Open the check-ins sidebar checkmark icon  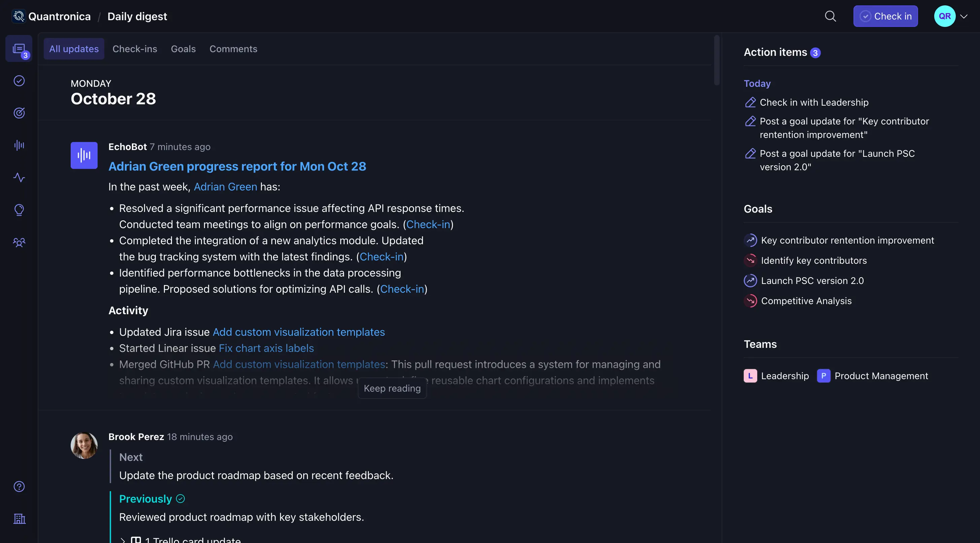pyautogui.click(x=19, y=81)
